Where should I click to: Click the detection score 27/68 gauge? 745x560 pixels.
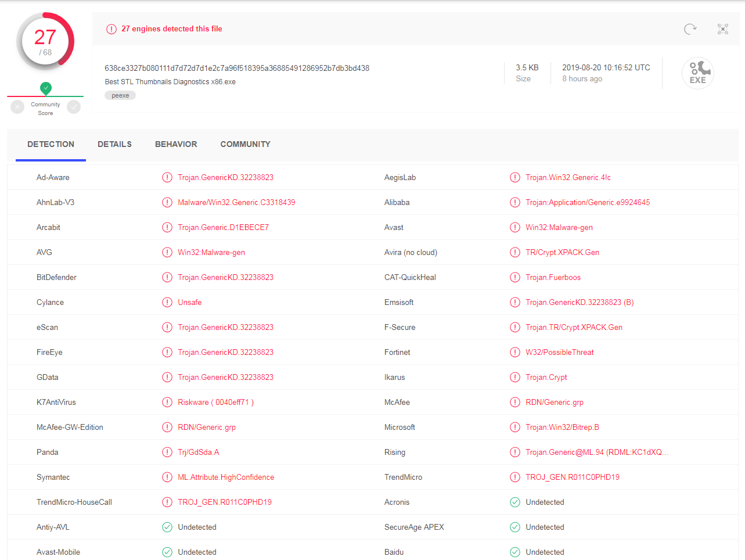[x=45, y=42]
